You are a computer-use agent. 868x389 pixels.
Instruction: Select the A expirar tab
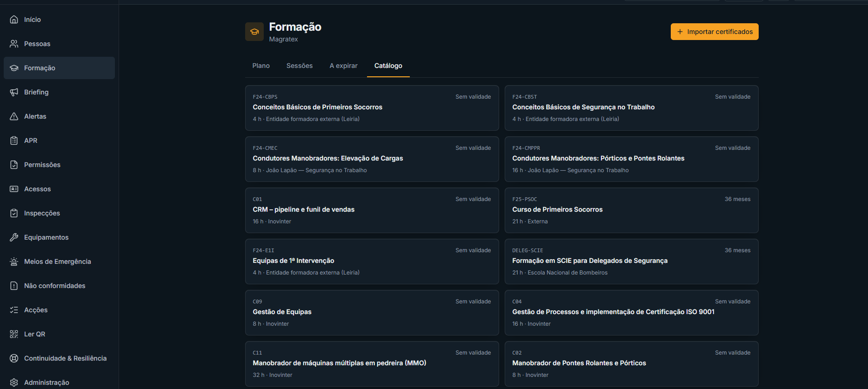pos(344,66)
